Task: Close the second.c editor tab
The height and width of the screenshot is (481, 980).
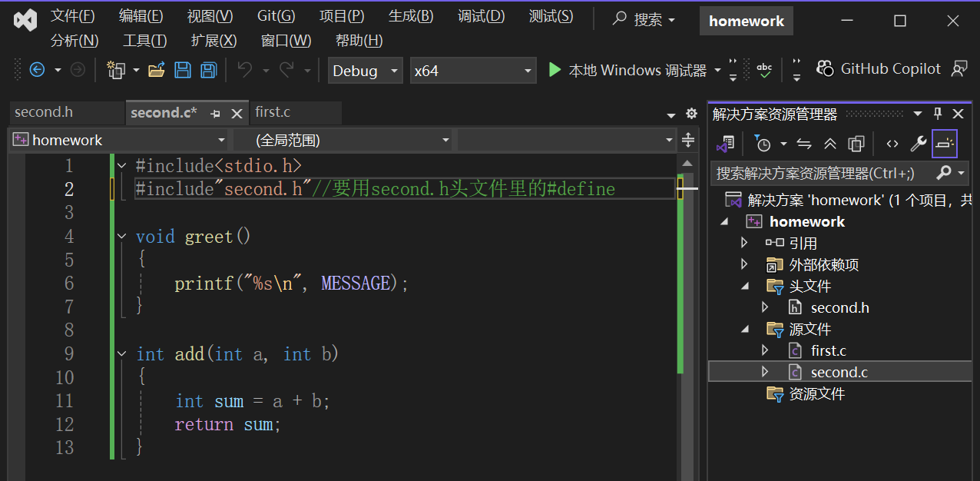Action: pos(237,114)
